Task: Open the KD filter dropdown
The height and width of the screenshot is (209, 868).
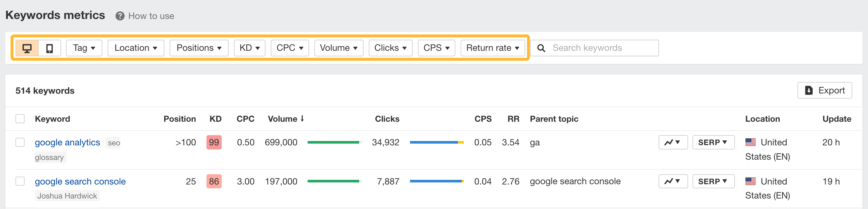Action: pyautogui.click(x=250, y=48)
